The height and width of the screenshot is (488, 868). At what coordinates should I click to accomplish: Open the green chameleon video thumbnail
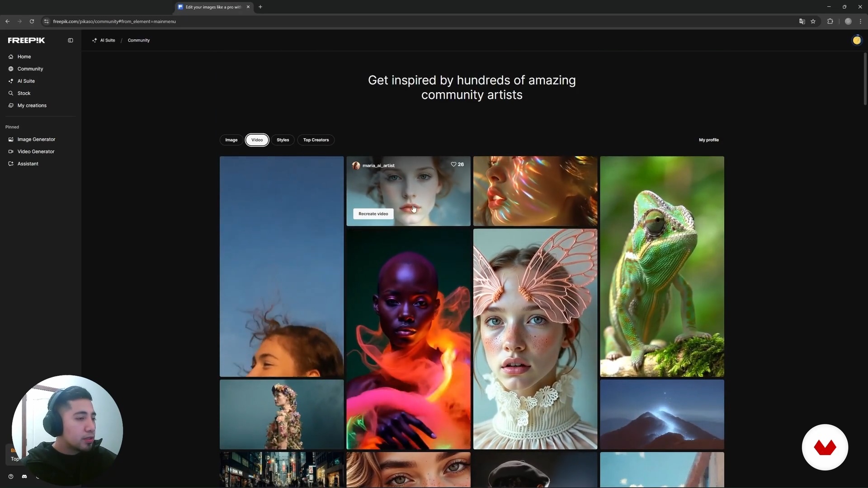pyautogui.click(x=662, y=267)
